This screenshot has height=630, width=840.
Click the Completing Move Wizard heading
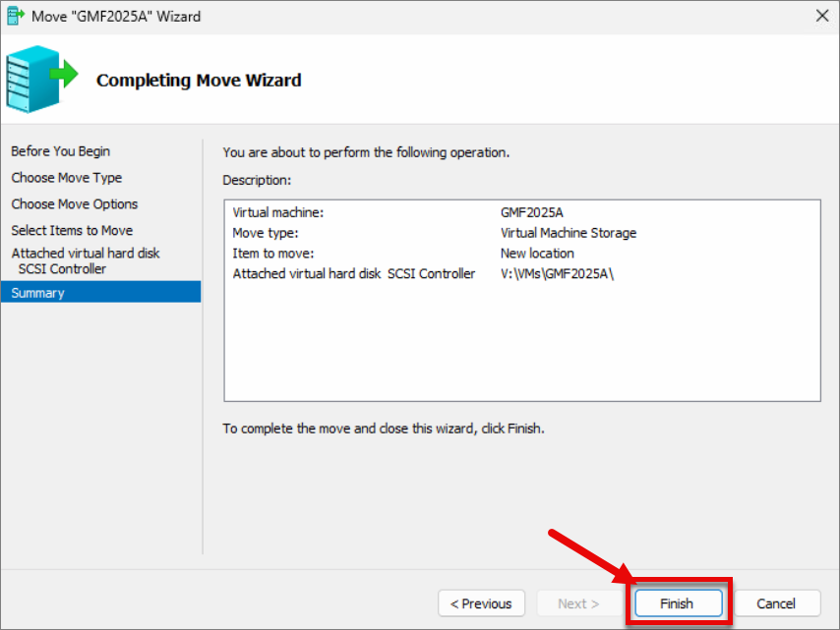click(x=199, y=81)
